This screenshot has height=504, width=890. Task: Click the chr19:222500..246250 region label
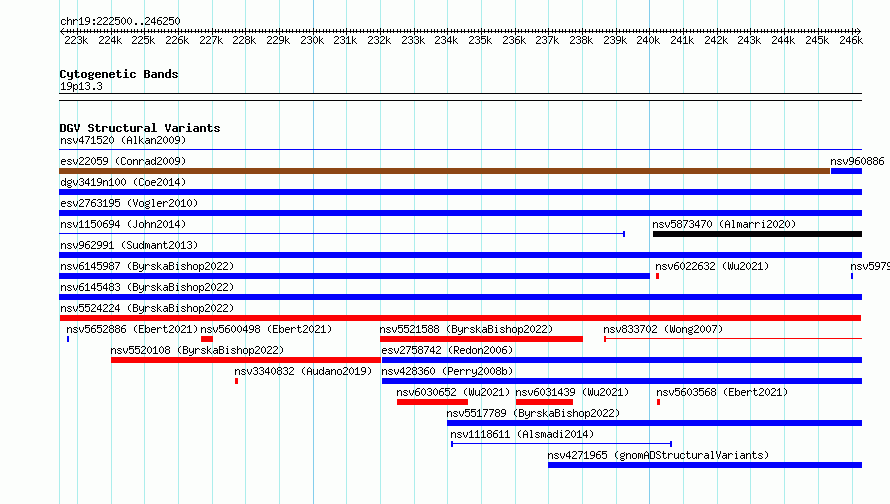click(120, 21)
